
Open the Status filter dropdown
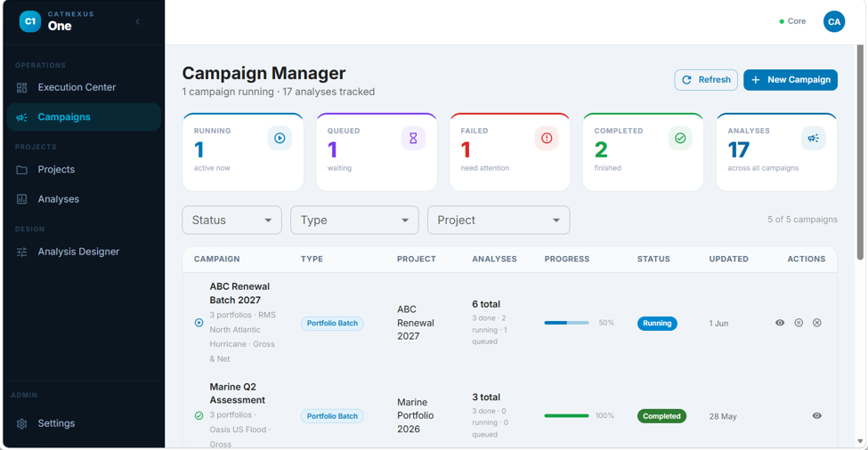[231, 220]
